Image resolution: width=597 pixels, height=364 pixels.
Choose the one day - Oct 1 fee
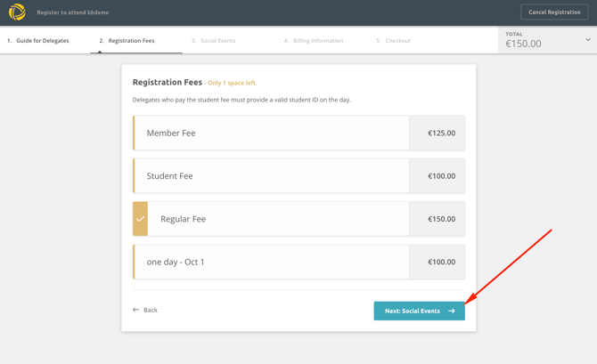271,263
